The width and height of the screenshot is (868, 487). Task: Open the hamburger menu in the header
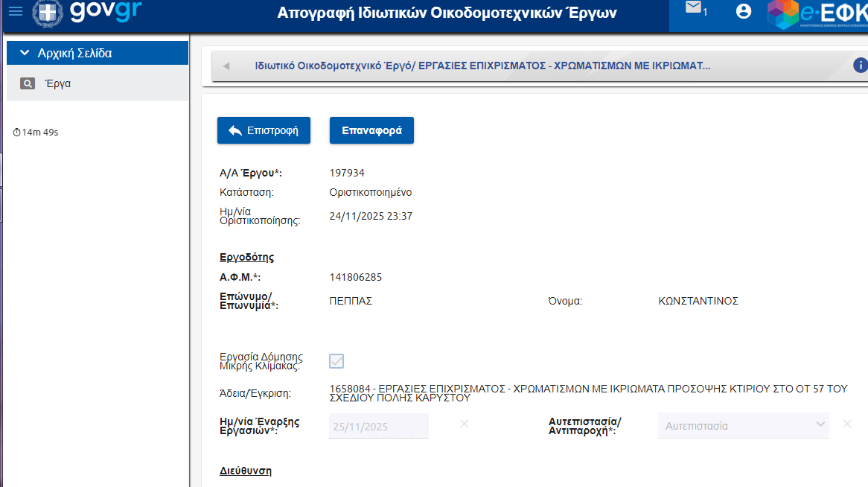15,11
